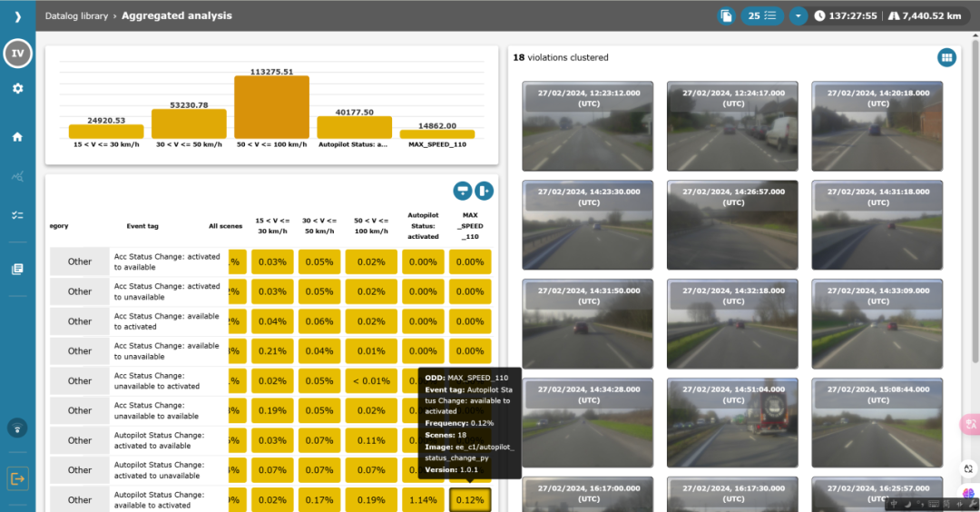
Task: Click the All scenes column header
Action: [x=226, y=226]
